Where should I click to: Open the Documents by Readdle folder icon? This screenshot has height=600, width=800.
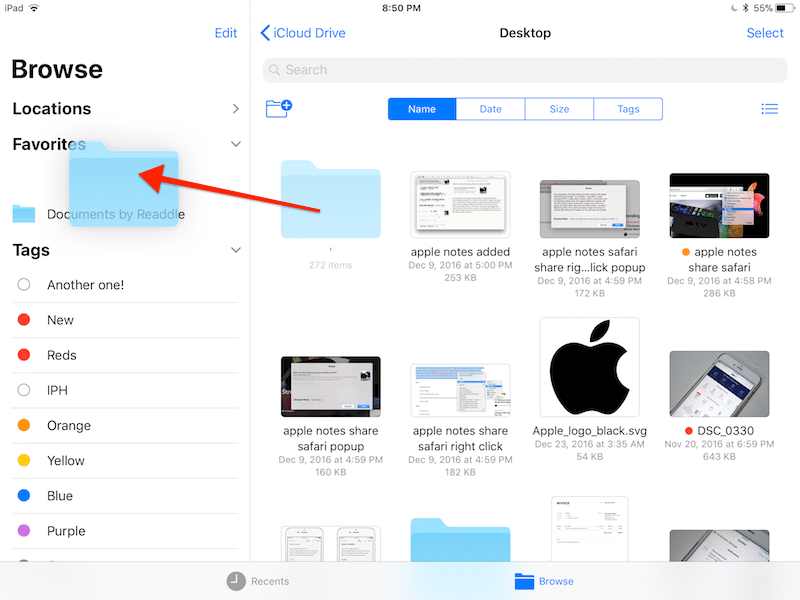(24, 214)
